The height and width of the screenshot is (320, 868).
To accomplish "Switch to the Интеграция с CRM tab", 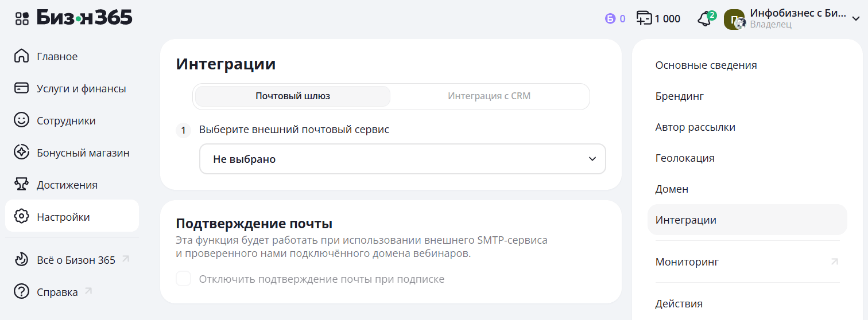I will [x=489, y=96].
